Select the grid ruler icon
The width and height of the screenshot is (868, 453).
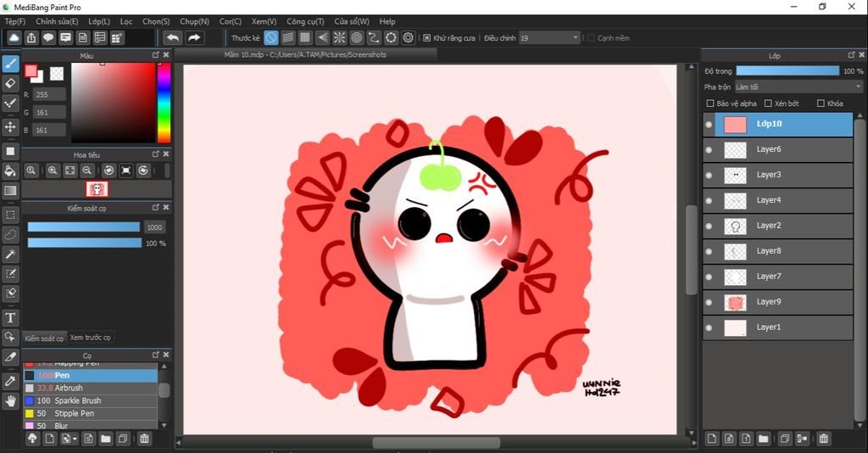(x=305, y=37)
